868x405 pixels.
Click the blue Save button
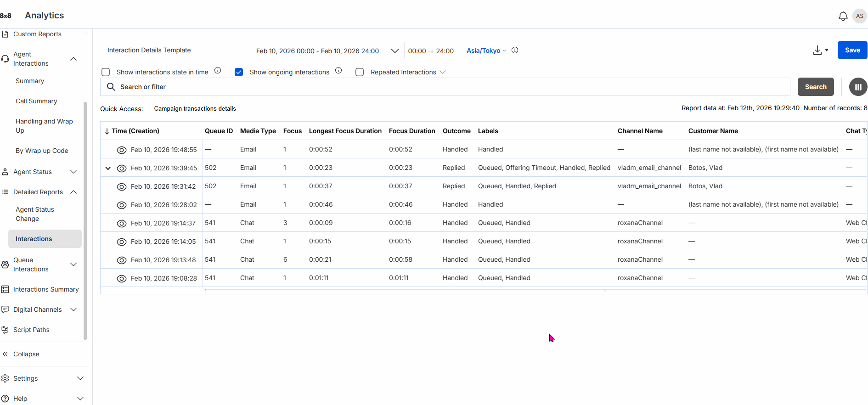[852, 50]
